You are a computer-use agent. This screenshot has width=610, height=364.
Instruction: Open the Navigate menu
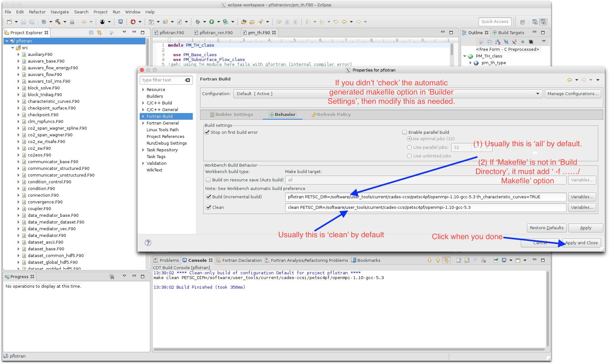pos(59,12)
